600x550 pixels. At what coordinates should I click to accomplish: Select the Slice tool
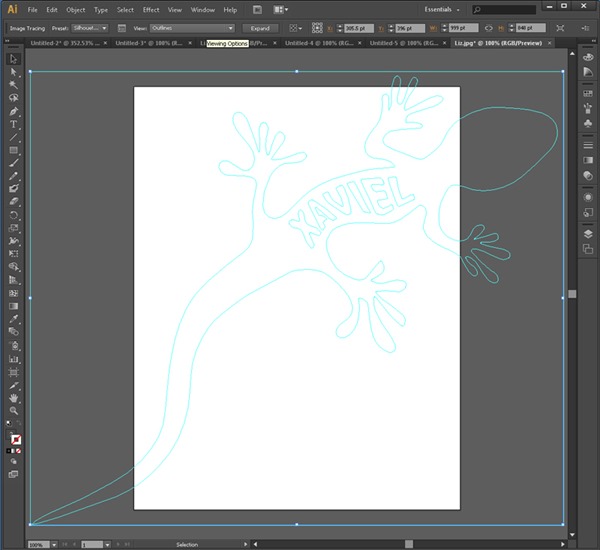click(13, 385)
